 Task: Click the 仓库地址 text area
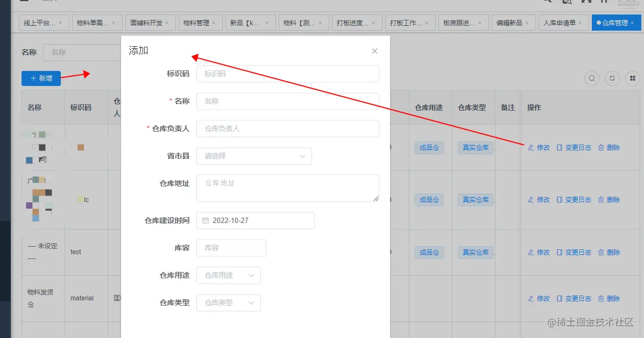click(287, 188)
